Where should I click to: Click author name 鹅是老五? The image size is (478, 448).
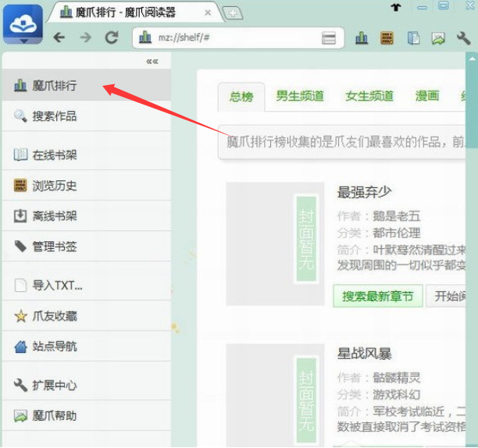[397, 216]
